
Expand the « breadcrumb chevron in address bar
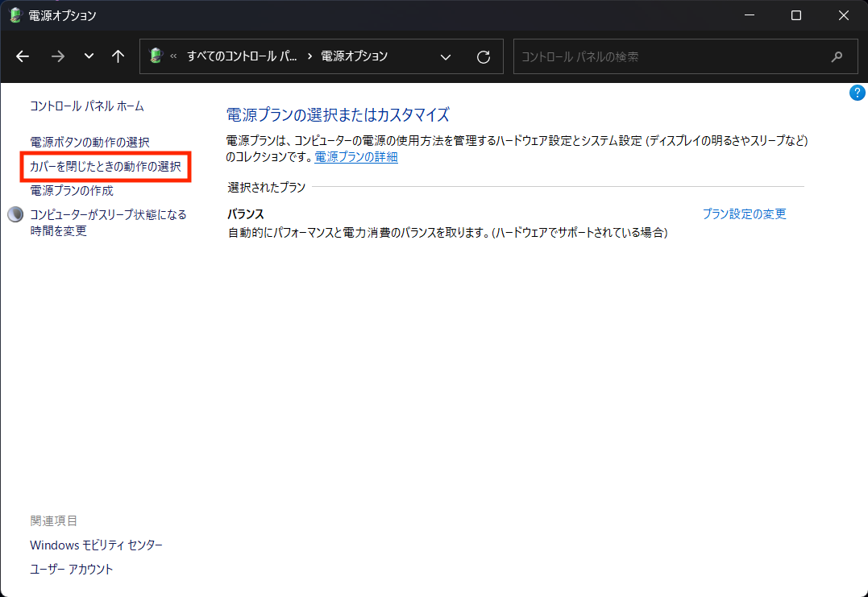pos(173,56)
